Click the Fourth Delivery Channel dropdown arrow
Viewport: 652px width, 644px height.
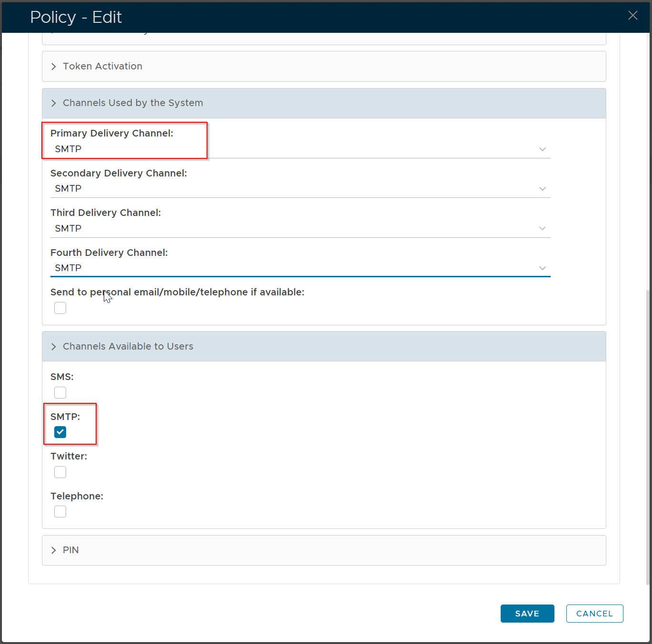[x=542, y=268]
